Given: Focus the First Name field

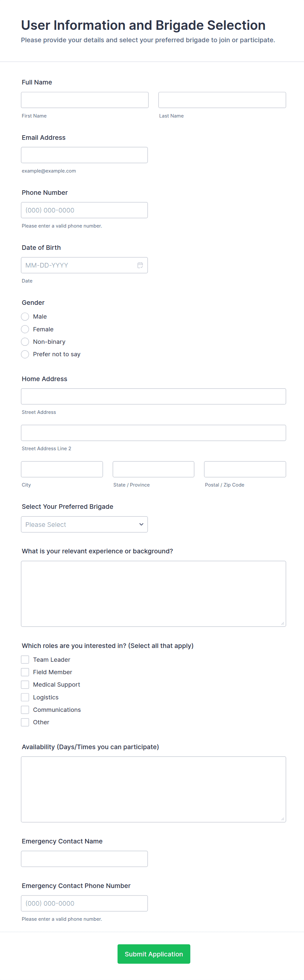Looking at the screenshot, I should coord(85,100).
